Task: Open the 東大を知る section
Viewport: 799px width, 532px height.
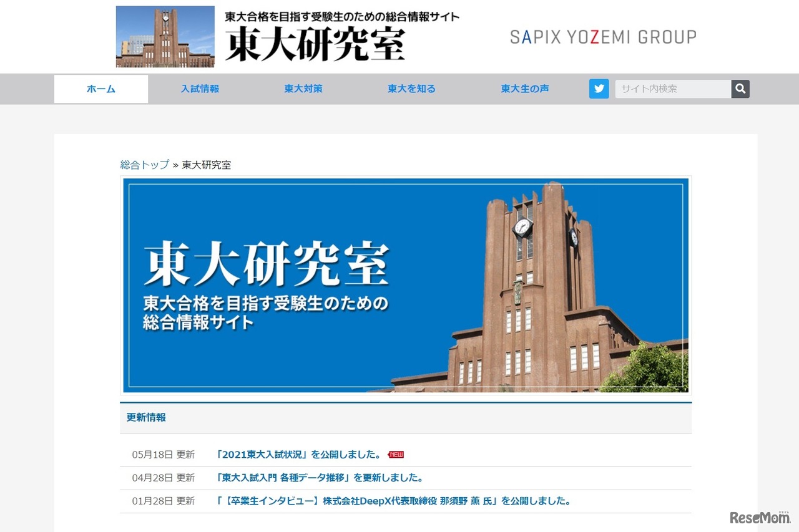Action: [x=411, y=89]
